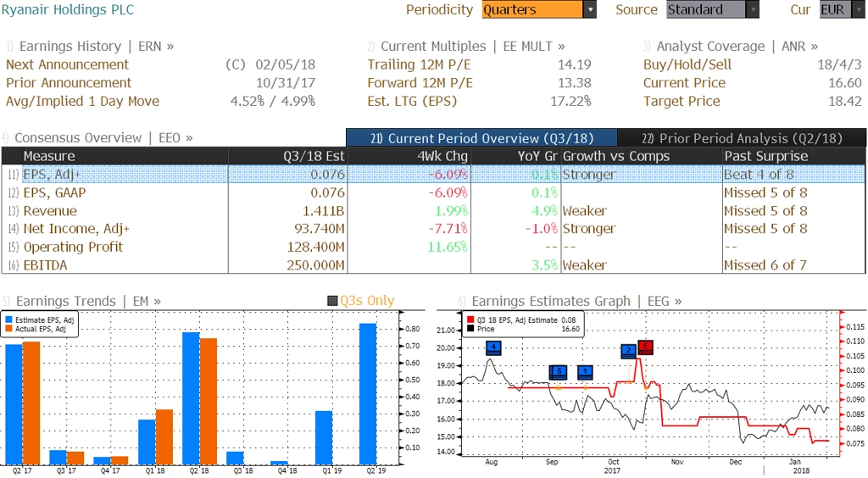868x478 pixels.
Task: Open Analyst Coverage ANR link
Action: point(737,47)
